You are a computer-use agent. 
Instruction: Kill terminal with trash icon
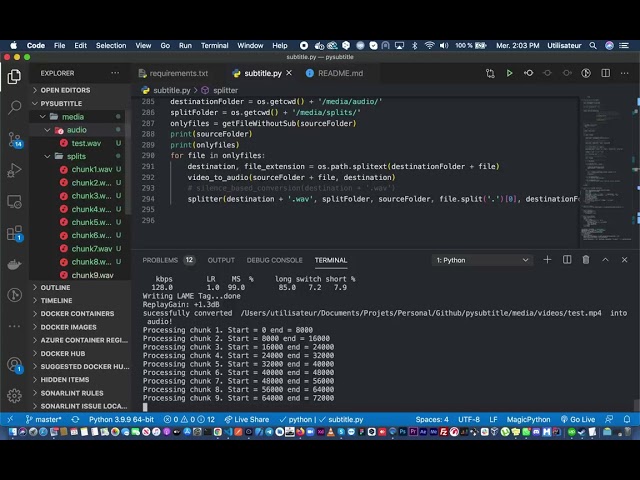pos(586,260)
